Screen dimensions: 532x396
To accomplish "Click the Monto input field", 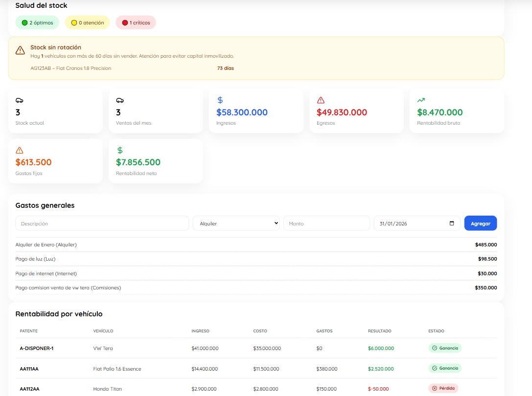I will (326, 223).
